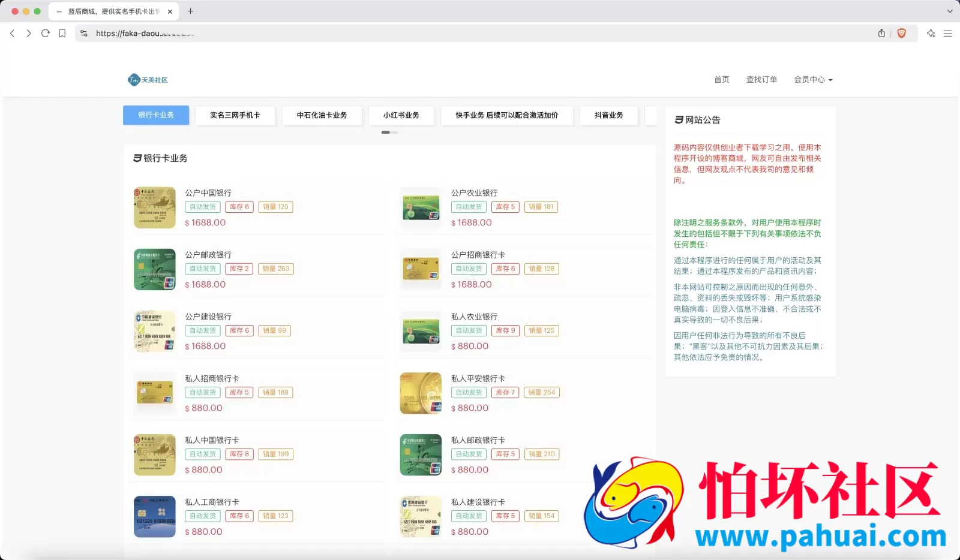This screenshot has height=560, width=960.
Task: Click 库存 2 tag on 公户邮政银行
Action: [239, 269]
